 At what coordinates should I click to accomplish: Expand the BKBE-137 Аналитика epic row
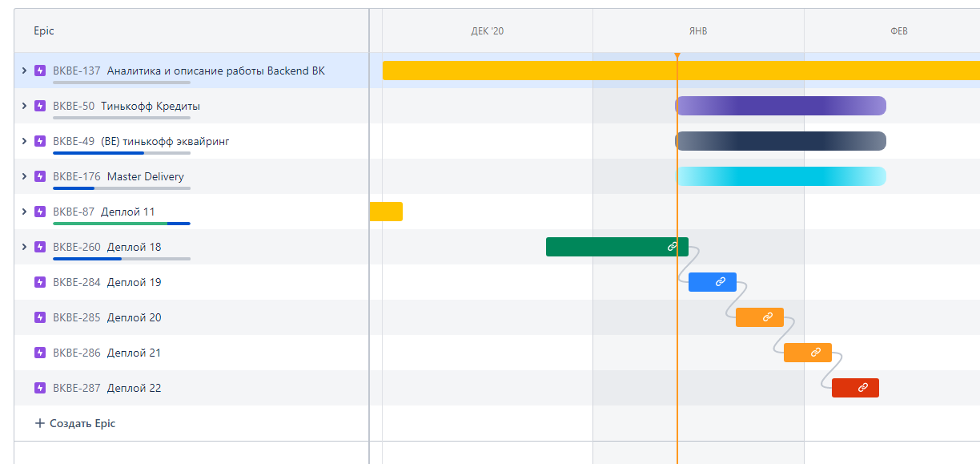[25, 71]
